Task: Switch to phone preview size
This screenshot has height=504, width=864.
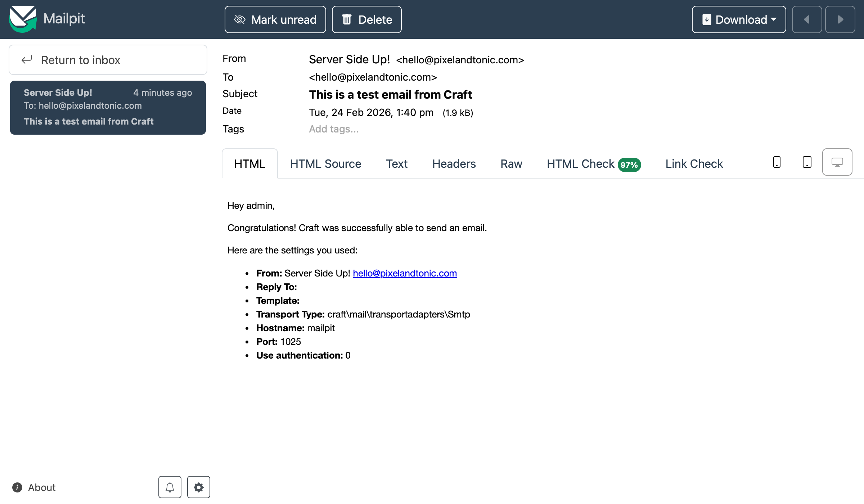Action: point(777,162)
